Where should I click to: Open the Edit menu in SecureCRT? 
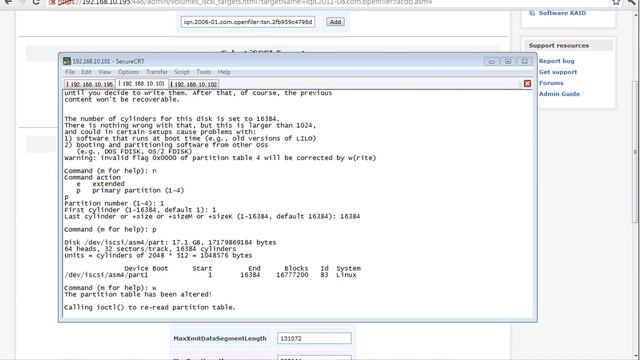(86, 72)
